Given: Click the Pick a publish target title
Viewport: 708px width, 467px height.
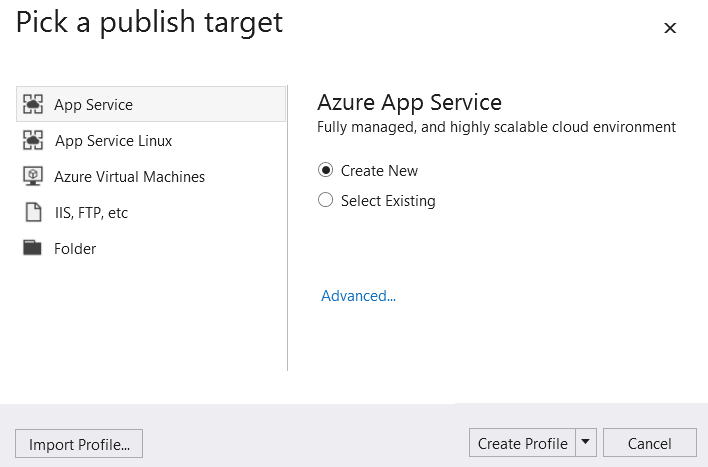Looking at the screenshot, I should coord(149,22).
